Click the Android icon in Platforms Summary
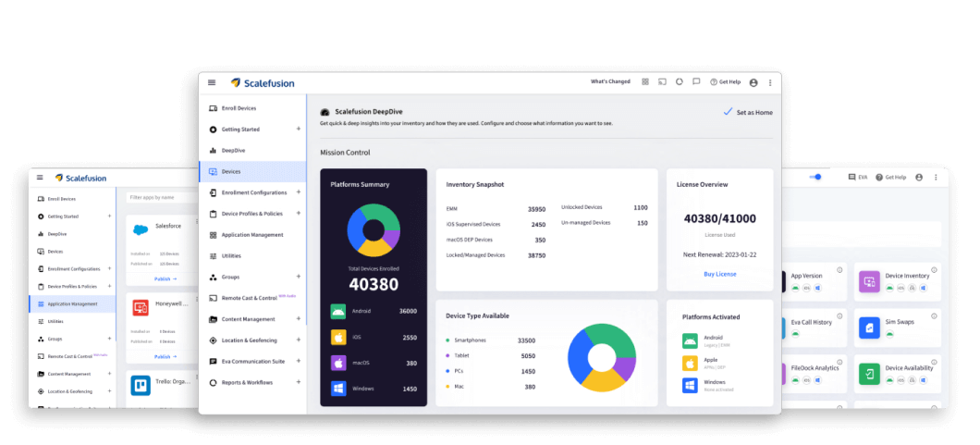The width and height of the screenshot is (980, 445). pos(338,311)
